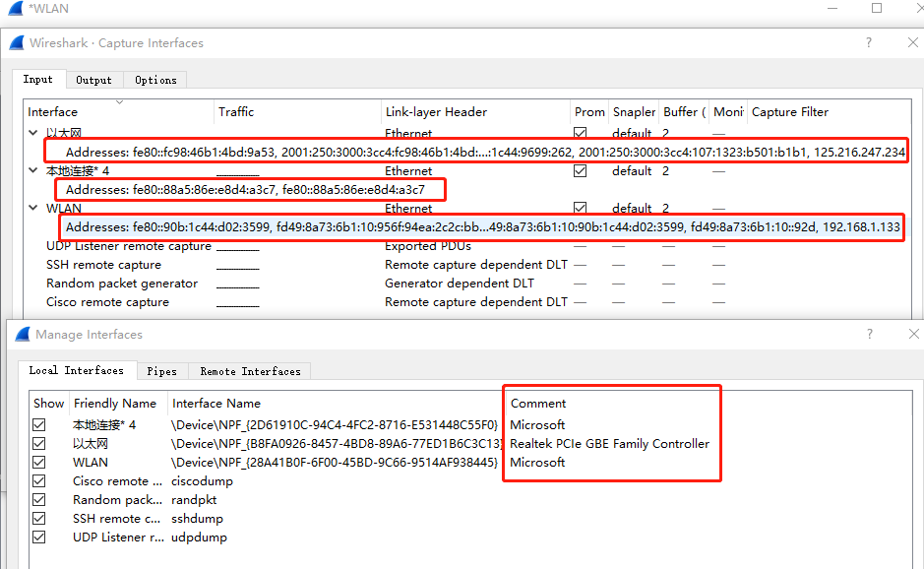Image resolution: width=924 pixels, height=569 pixels.
Task: Click Generator dependent DLT cell
Action: (460, 284)
